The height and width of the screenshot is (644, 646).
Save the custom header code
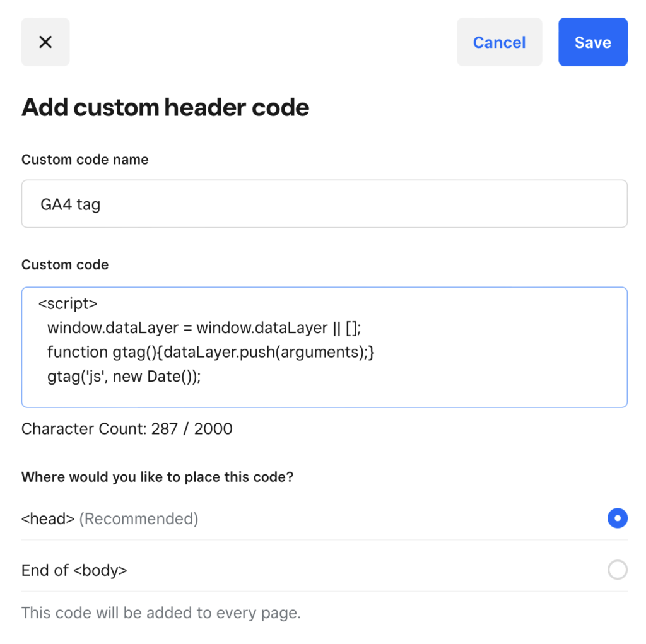(592, 42)
